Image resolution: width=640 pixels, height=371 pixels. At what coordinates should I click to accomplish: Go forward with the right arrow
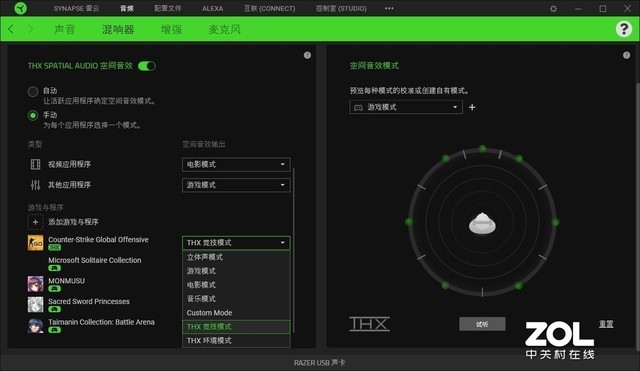(x=30, y=29)
